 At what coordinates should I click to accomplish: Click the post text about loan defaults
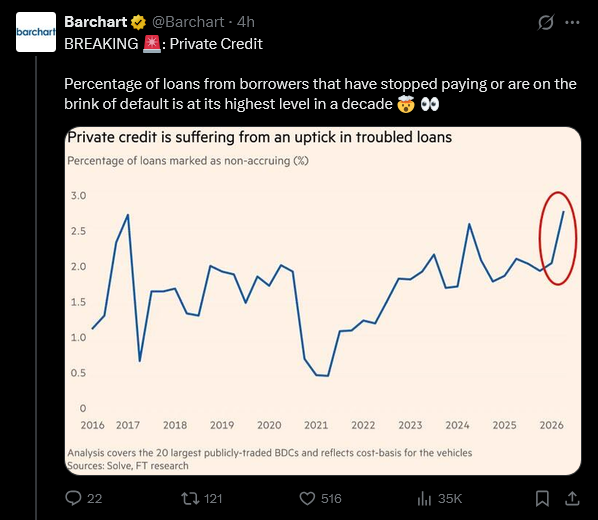point(320,94)
